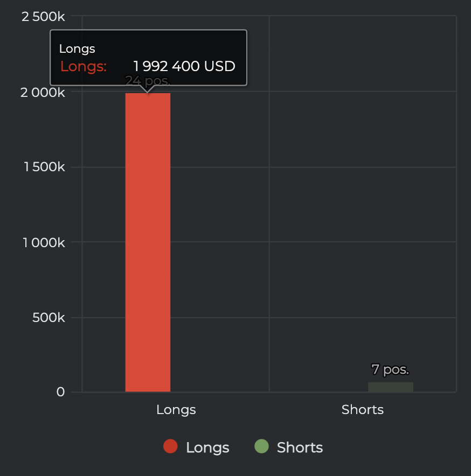
Task: Click the Longs x-axis category label
Action: coord(176,410)
